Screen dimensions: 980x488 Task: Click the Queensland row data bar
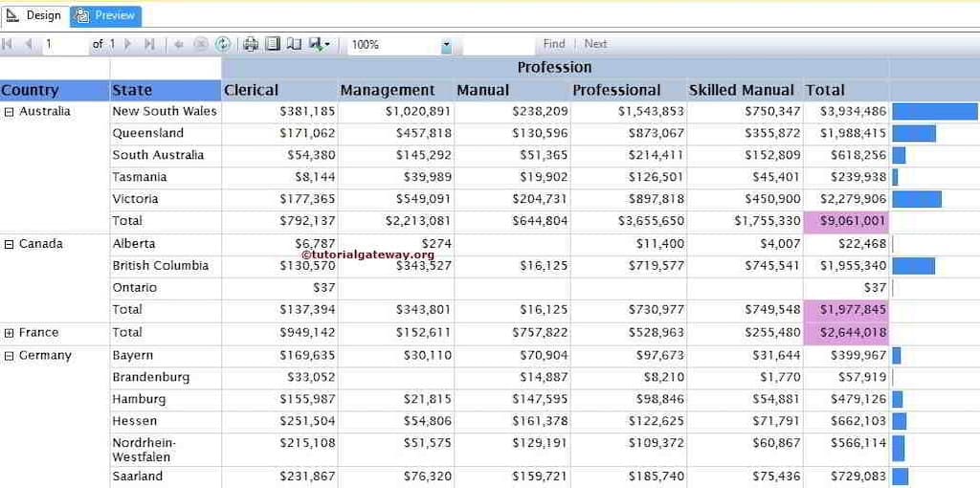click(914, 134)
